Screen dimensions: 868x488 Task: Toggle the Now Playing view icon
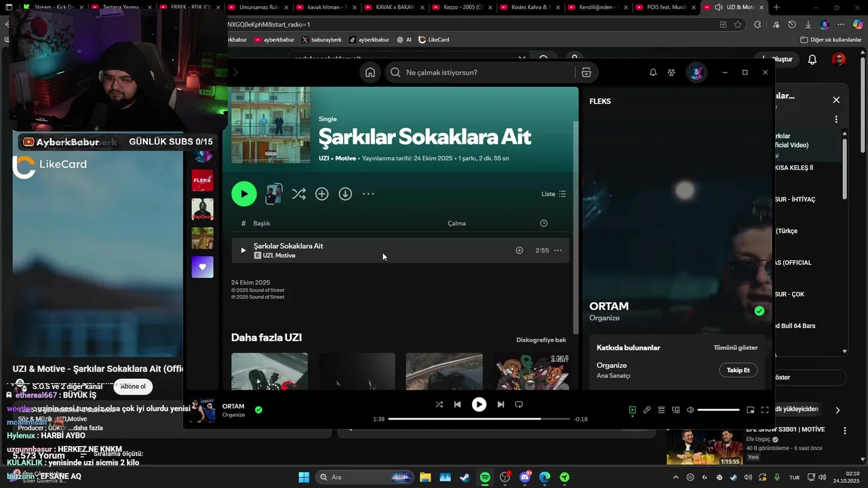pos(633,410)
